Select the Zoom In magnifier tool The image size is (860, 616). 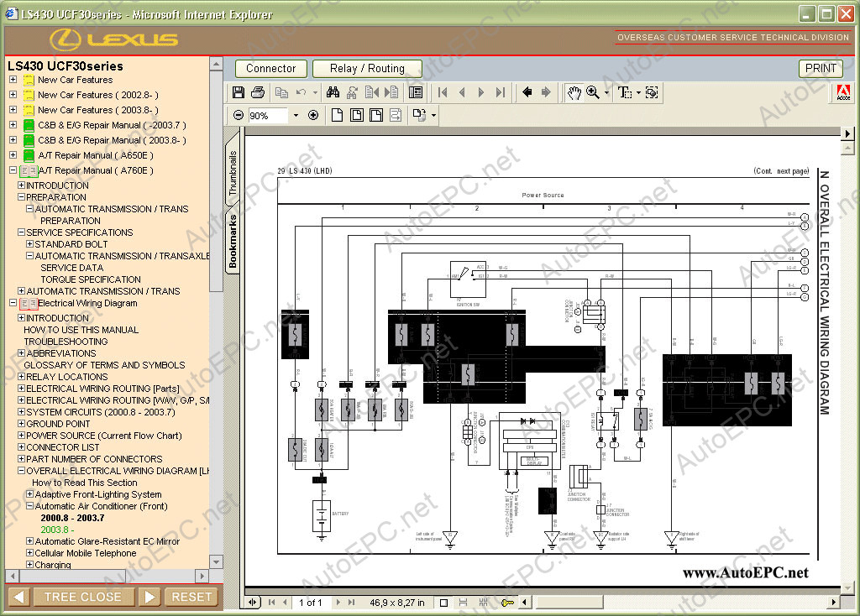[592, 92]
